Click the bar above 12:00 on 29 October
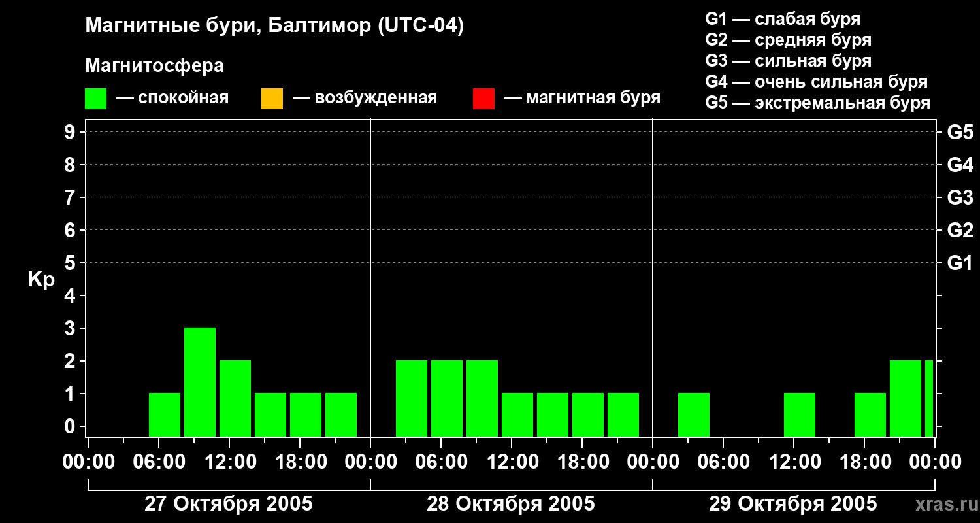Screen dimensions: 980x523 (x=800, y=414)
